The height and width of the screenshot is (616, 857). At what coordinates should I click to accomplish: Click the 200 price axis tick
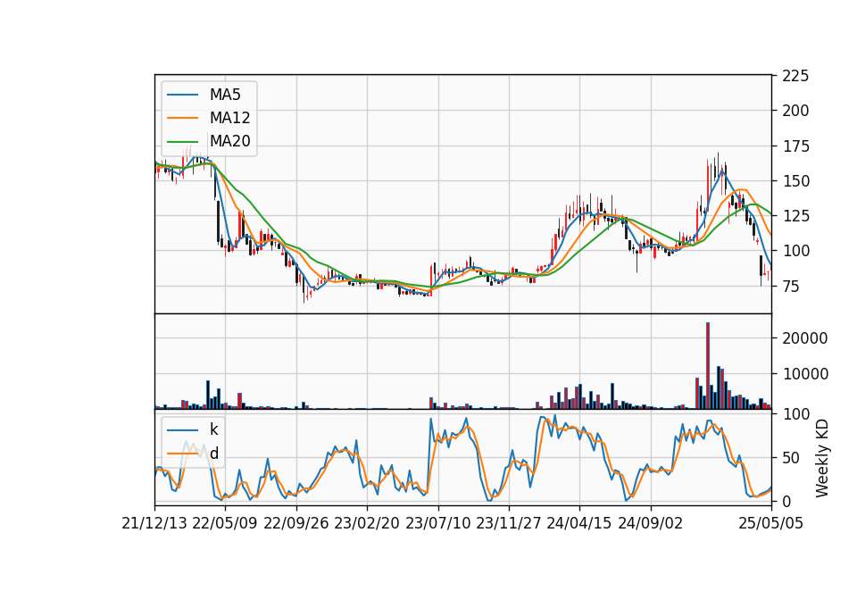795,111
